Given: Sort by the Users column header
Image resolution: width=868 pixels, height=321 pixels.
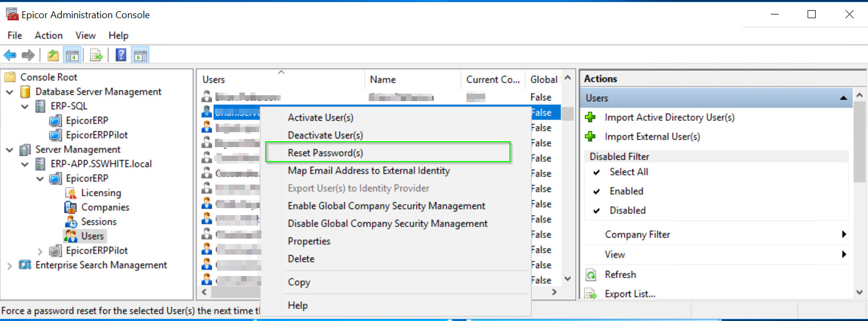Looking at the screenshot, I should pyautogui.click(x=280, y=79).
